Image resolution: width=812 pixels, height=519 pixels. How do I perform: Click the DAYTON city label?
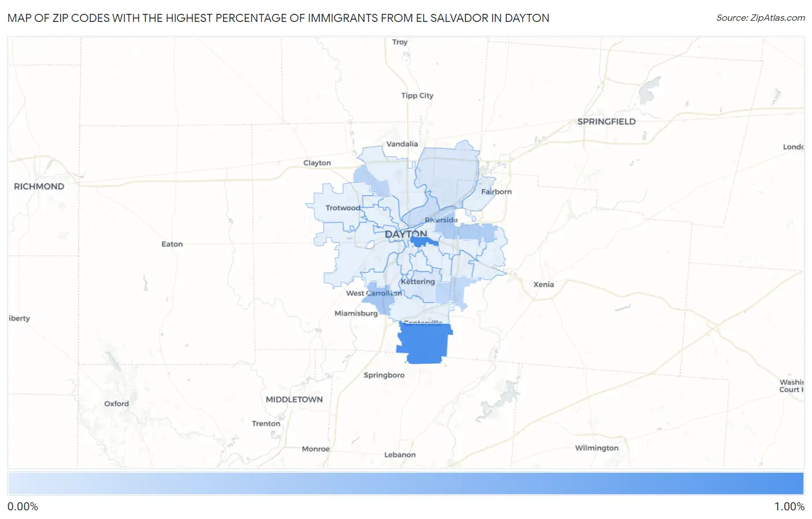pyautogui.click(x=406, y=234)
